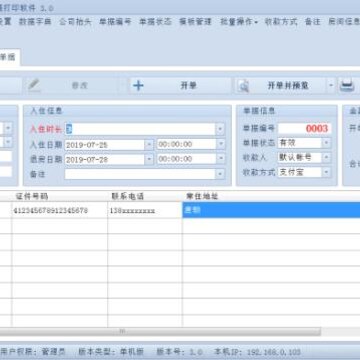Click the 修改 button
Viewport: 360px width, 360px height.
(80, 86)
